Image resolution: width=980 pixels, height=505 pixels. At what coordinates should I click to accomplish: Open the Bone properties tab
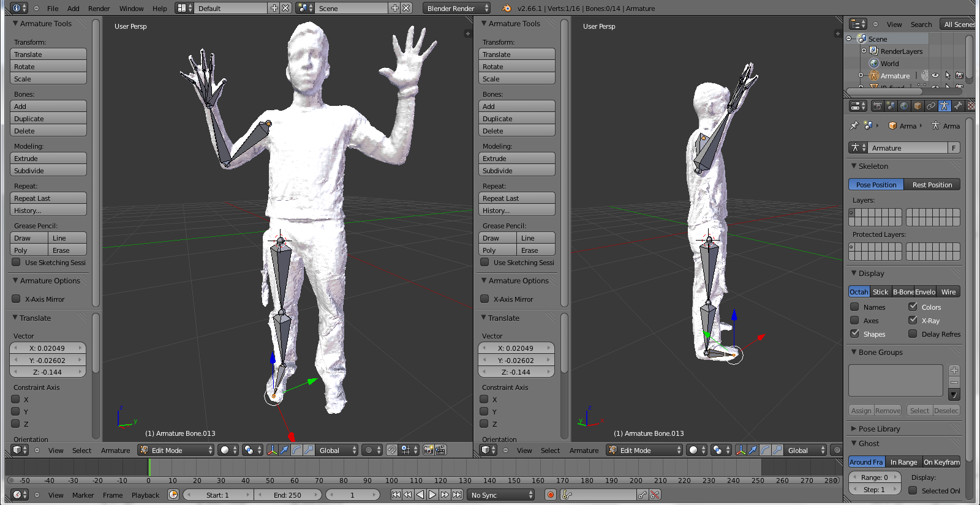tap(958, 106)
